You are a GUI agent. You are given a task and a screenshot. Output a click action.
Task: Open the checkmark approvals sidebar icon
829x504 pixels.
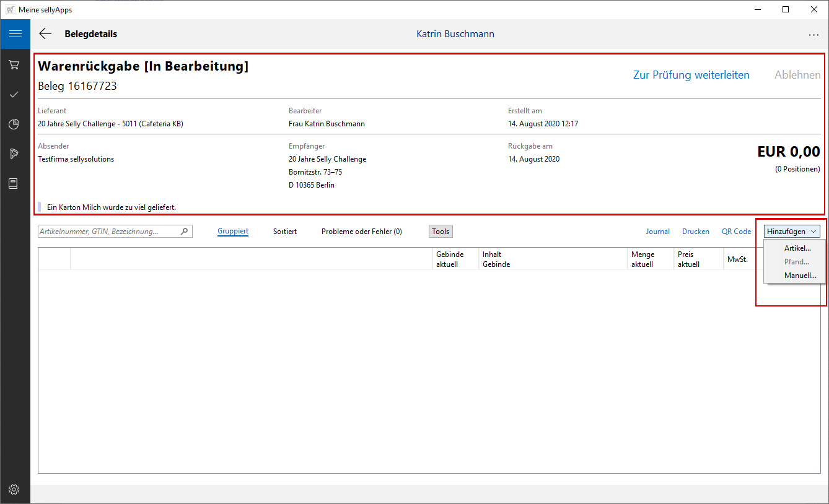(x=14, y=94)
